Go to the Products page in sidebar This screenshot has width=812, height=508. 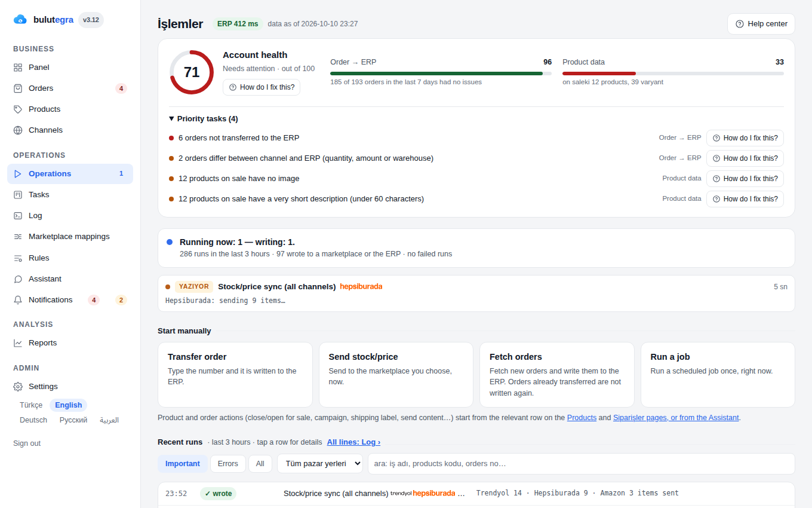click(70, 109)
